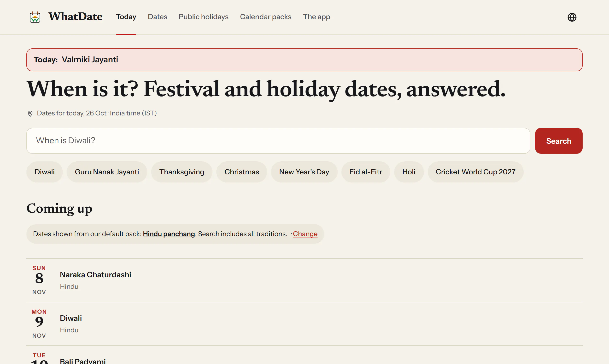Click the red Search button
This screenshot has height=364, width=609.
(559, 141)
